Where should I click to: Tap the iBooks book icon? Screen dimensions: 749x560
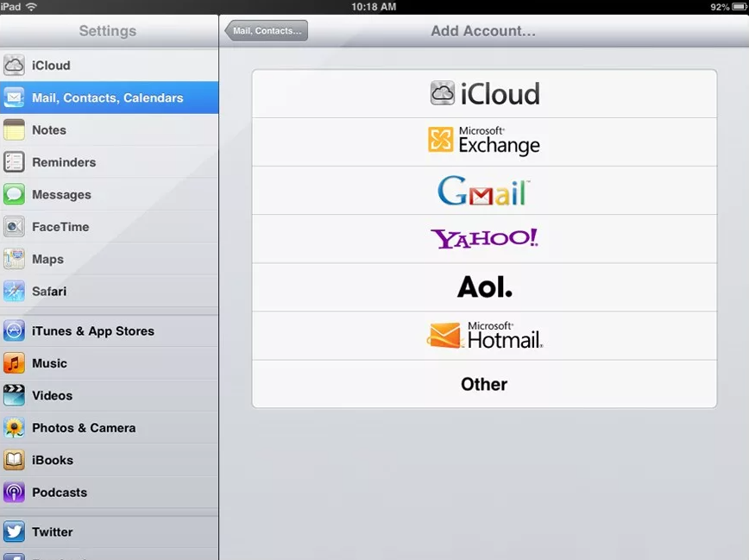pos(14,460)
